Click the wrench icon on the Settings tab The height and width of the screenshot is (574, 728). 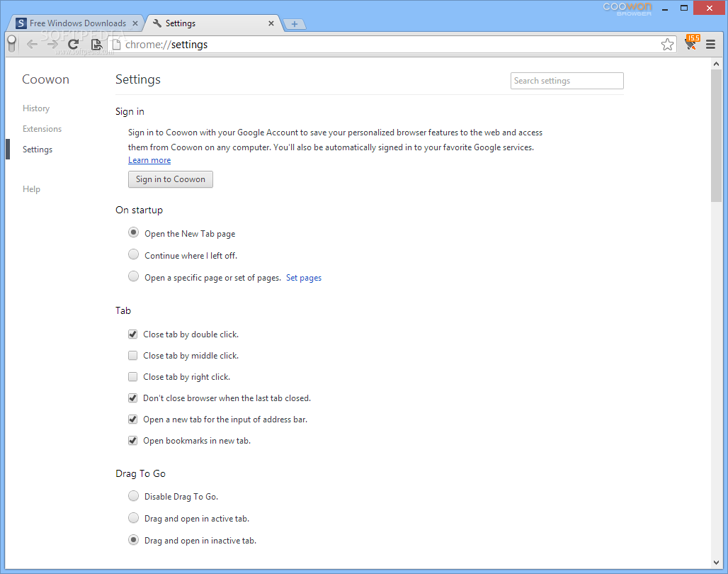click(x=157, y=23)
